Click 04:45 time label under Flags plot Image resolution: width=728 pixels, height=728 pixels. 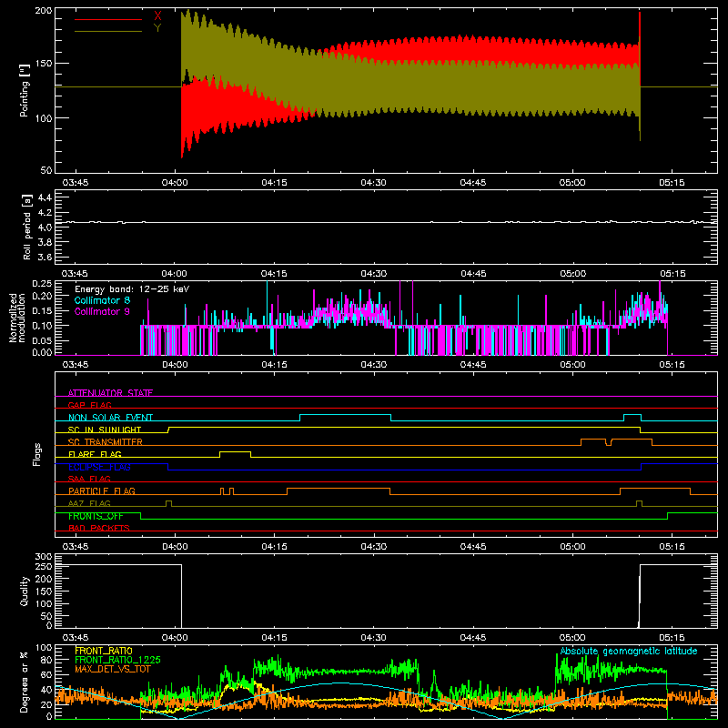[x=473, y=547]
